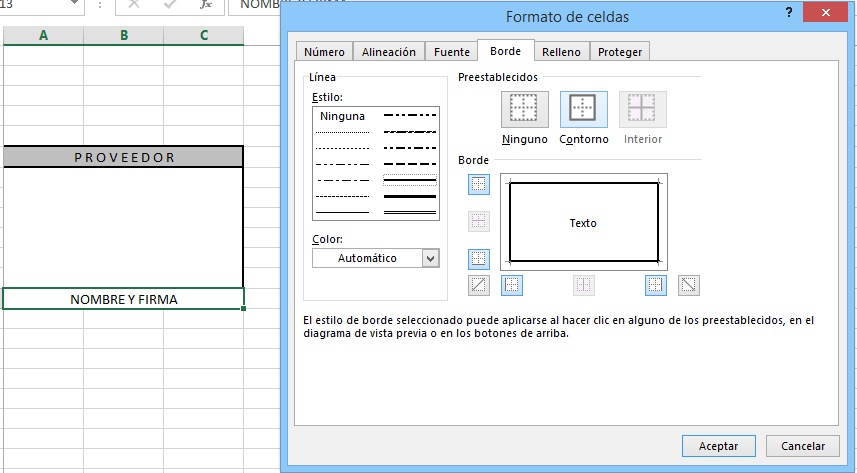Viewport: 857px width, 473px height.
Task: Expand the Name Box dropdown arrow
Action: point(75,5)
